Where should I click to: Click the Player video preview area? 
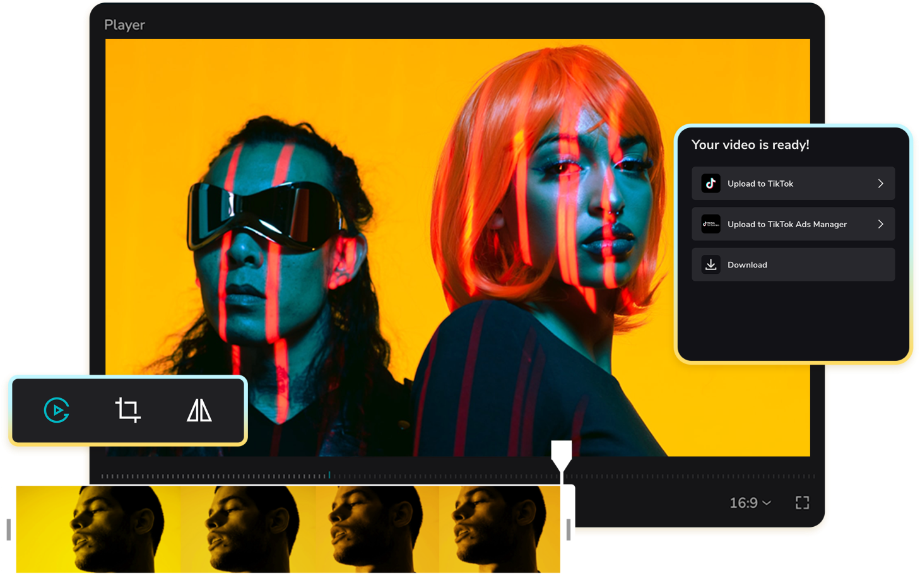(457, 247)
